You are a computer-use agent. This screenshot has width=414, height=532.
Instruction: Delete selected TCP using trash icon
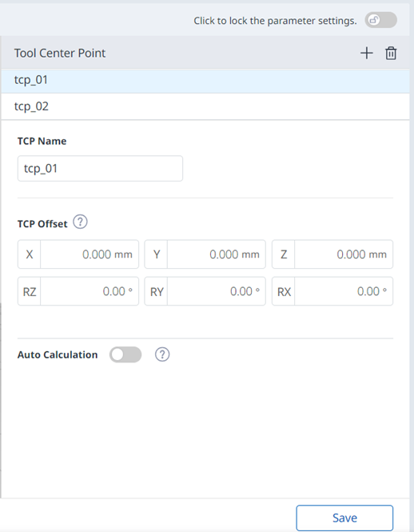(391, 54)
